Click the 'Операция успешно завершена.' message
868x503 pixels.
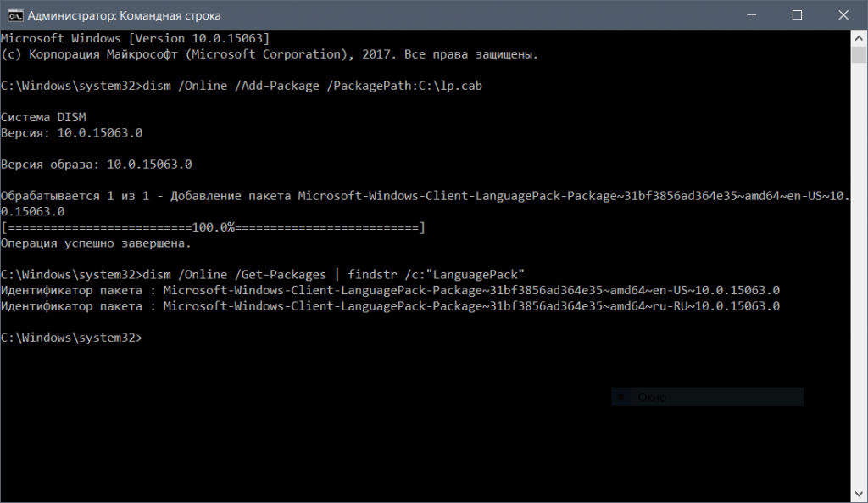96,243
